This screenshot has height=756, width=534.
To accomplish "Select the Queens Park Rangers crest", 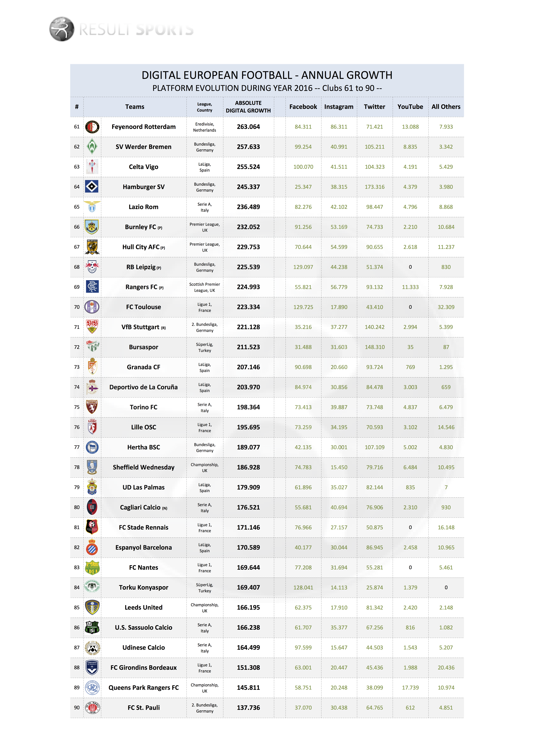I will point(92,687).
